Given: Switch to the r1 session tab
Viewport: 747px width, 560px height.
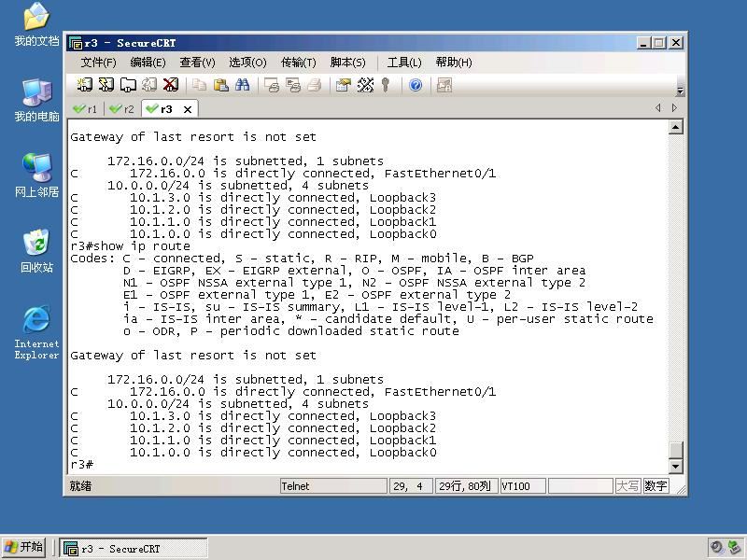Looking at the screenshot, I should [x=85, y=109].
